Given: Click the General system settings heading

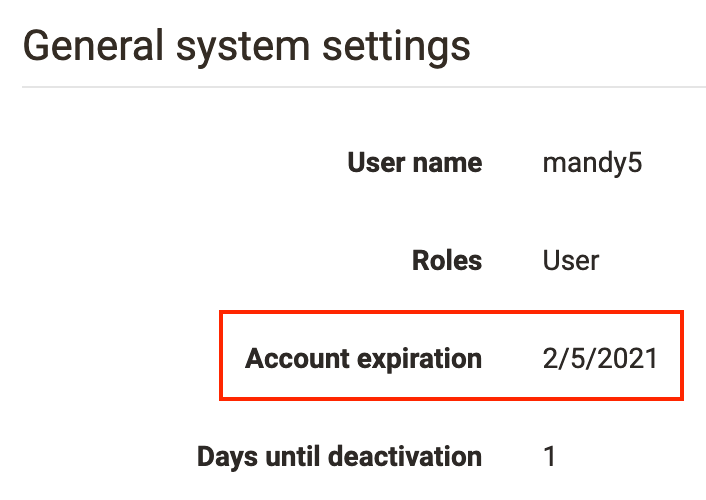Looking at the screenshot, I should click(x=246, y=46).
